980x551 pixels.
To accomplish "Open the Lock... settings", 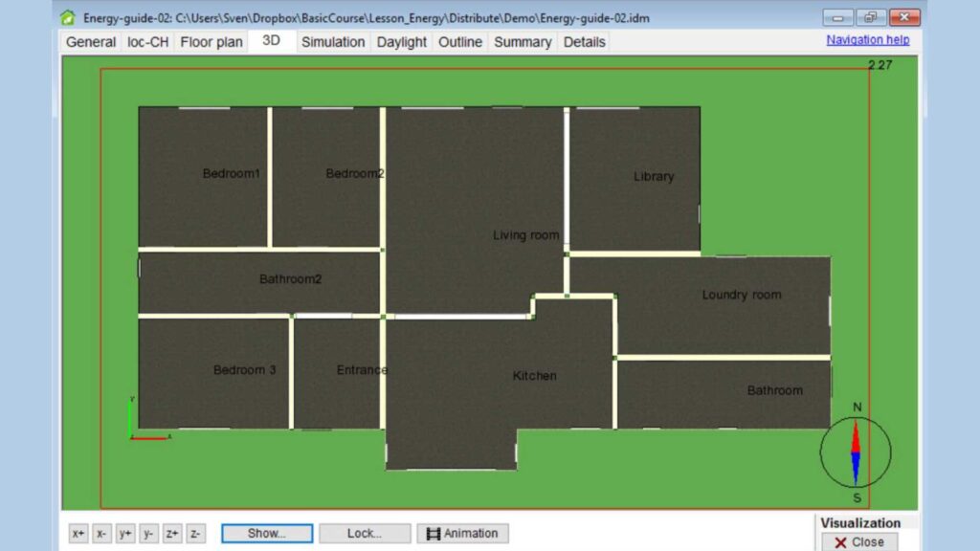I will (365, 534).
